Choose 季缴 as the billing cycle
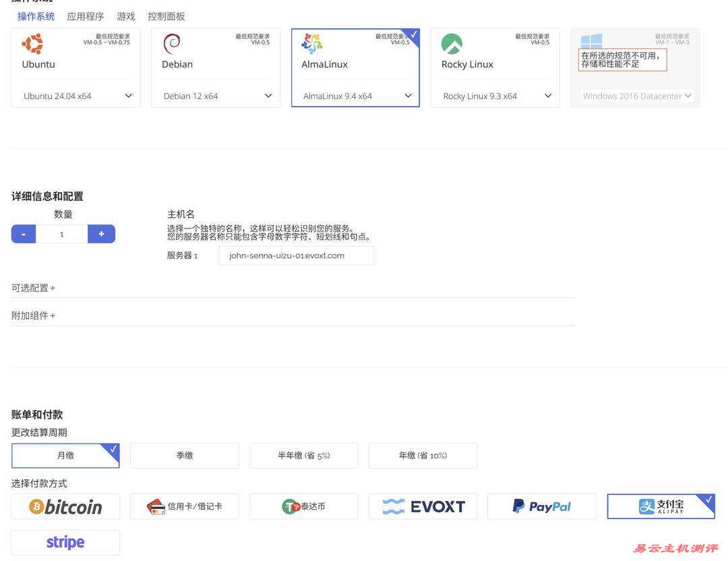728x561 pixels. (184, 455)
